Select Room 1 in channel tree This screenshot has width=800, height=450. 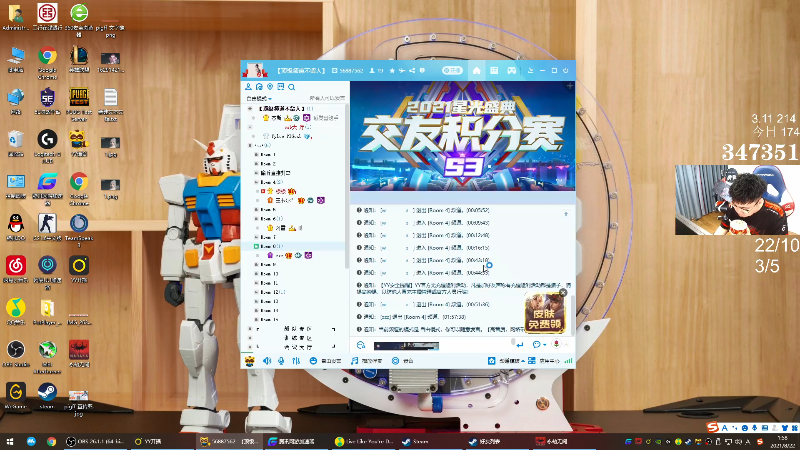point(268,154)
